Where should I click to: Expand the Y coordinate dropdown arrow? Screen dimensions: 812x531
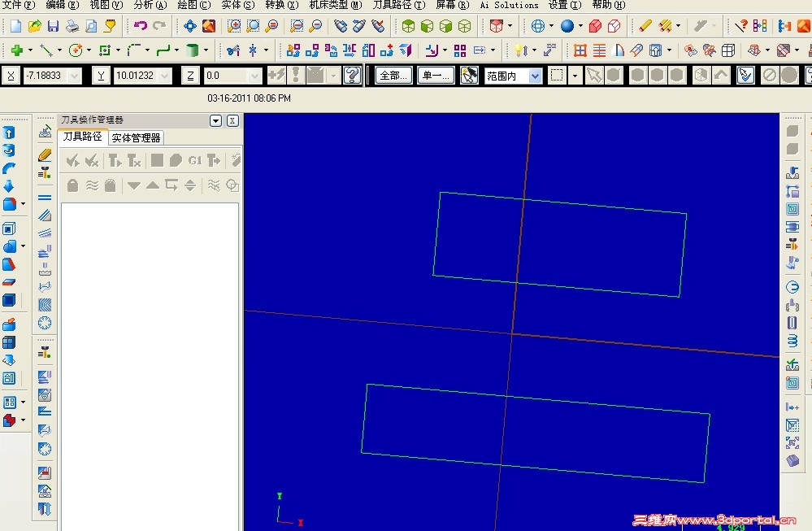click(165, 76)
